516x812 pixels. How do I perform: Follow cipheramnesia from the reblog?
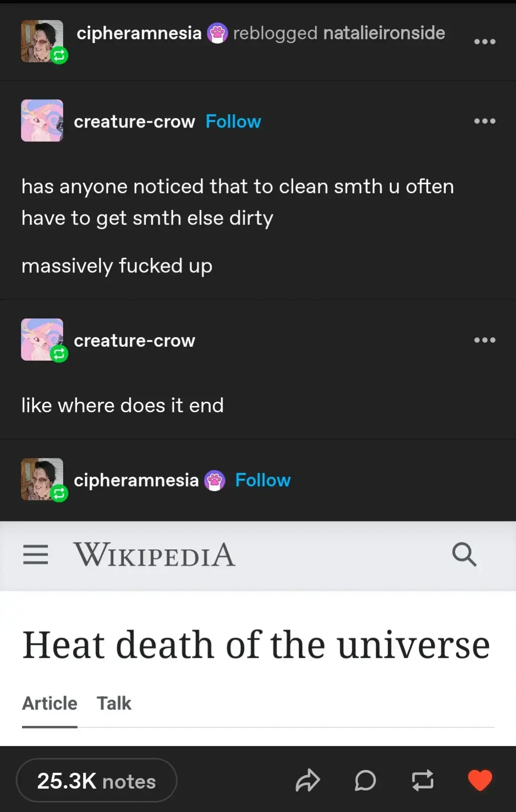pos(263,481)
